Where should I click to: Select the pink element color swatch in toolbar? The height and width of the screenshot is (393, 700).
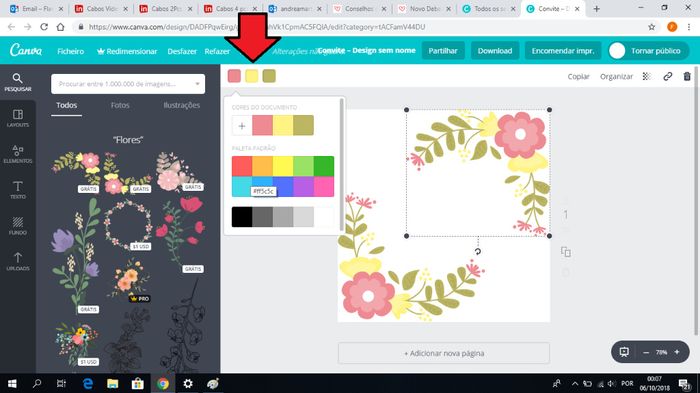pos(234,76)
